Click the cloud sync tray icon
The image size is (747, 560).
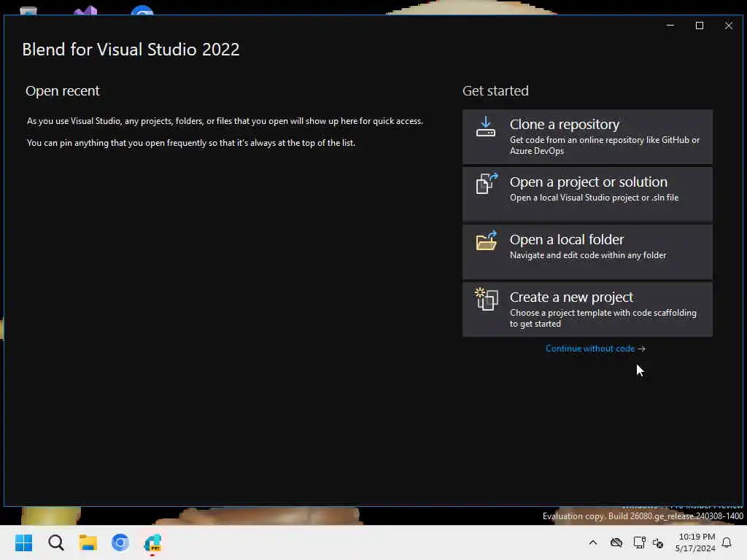point(616,542)
